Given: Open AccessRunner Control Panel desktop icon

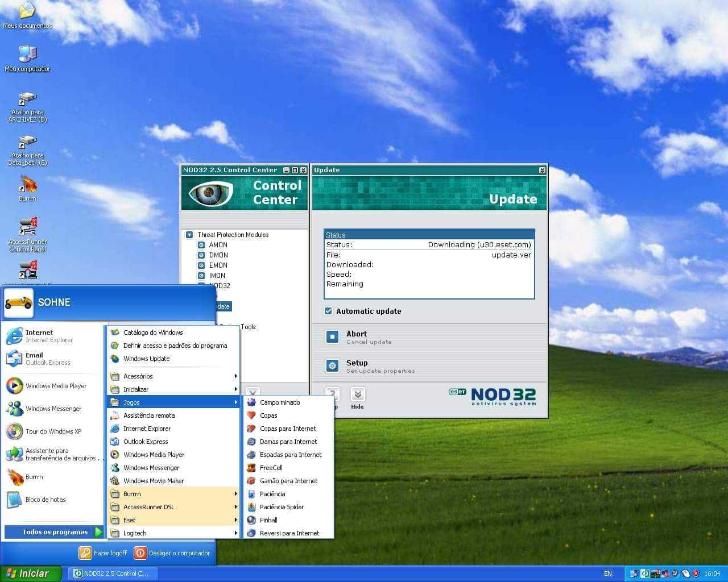Looking at the screenshot, I should click(x=27, y=234).
